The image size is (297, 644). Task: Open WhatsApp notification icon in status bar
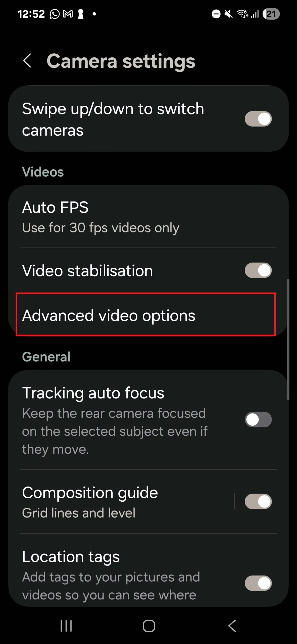(x=55, y=14)
